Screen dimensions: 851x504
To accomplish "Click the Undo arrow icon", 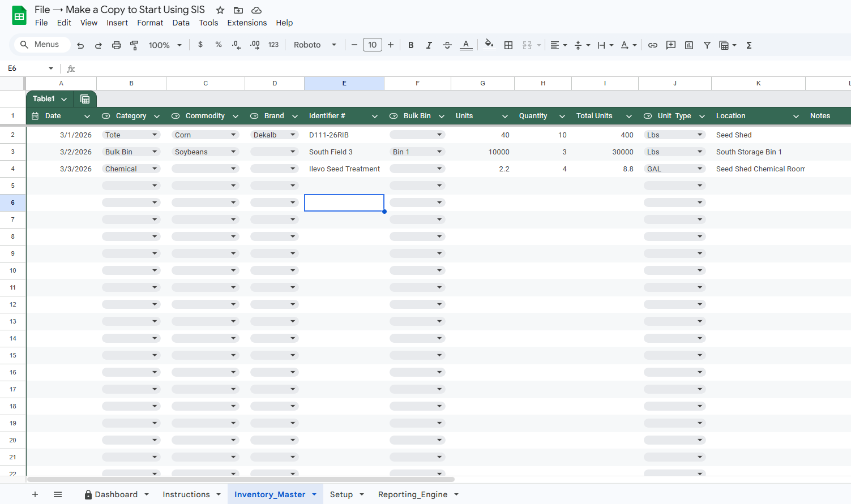I will coord(80,45).
